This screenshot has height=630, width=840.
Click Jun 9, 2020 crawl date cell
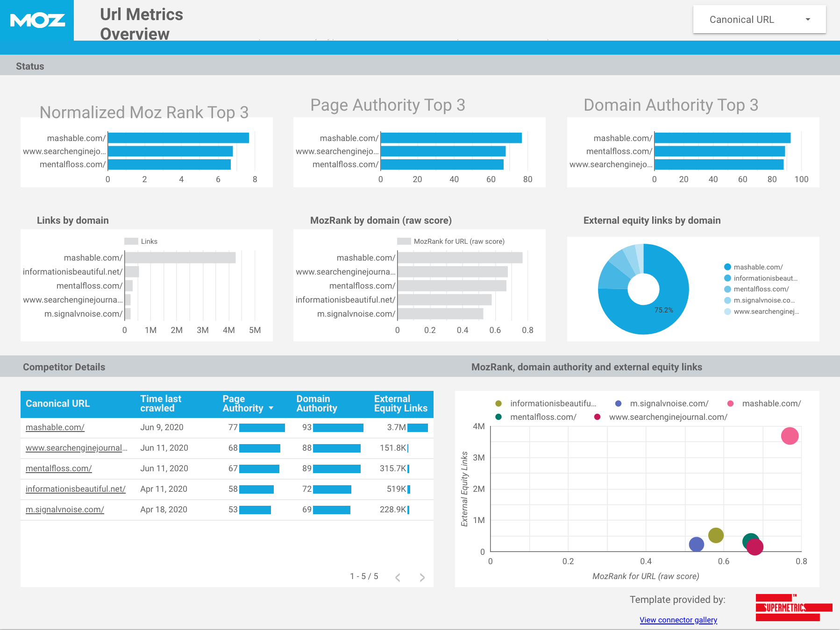pyautogui.click(x=162, y=427)
